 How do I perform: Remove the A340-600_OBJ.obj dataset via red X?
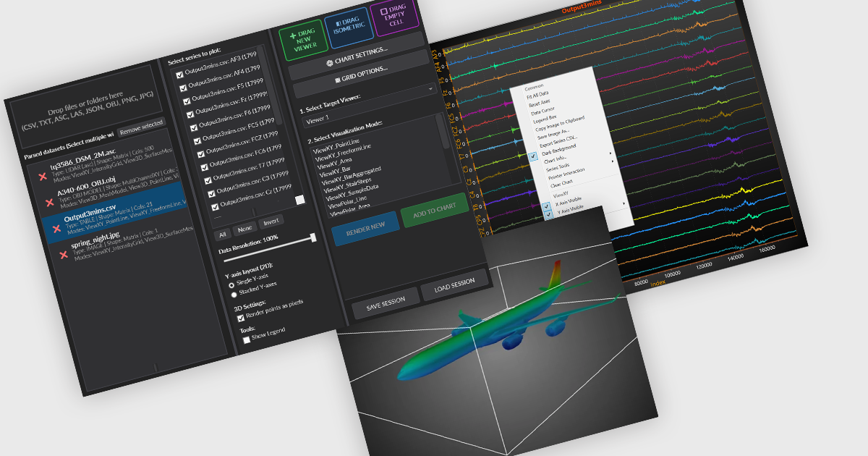(x=49, y=202)
